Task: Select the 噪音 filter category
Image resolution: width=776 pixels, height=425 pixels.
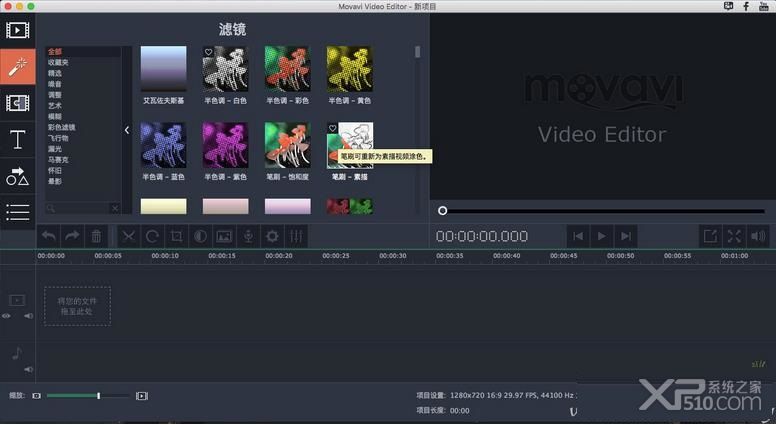Action: pyautogui.click(x=55, y=84)
